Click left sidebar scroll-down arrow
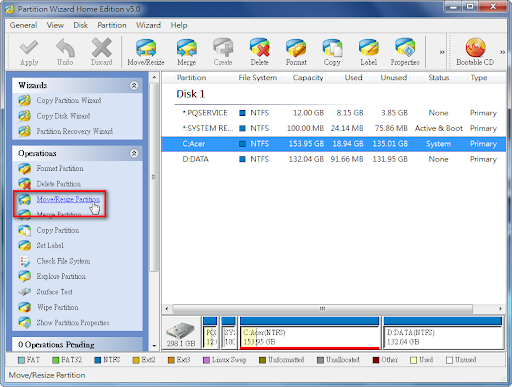Screen dimensions: 512x387 pos(154,346)
